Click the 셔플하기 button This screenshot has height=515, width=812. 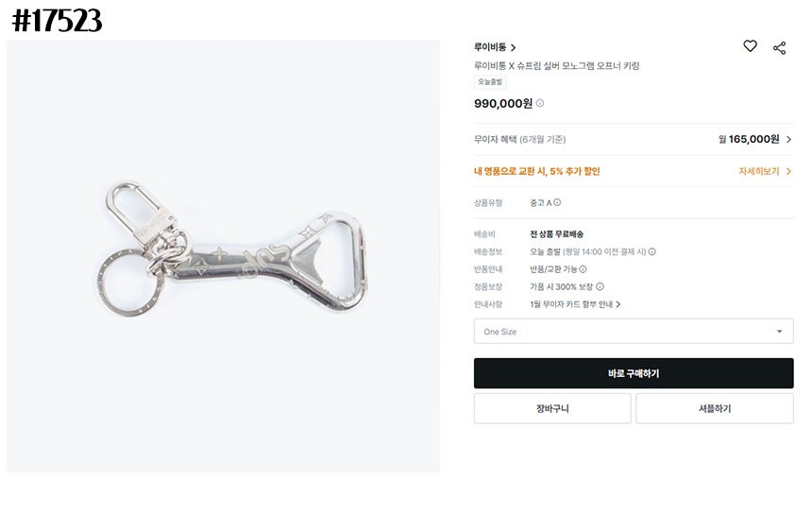coord(714,409)
